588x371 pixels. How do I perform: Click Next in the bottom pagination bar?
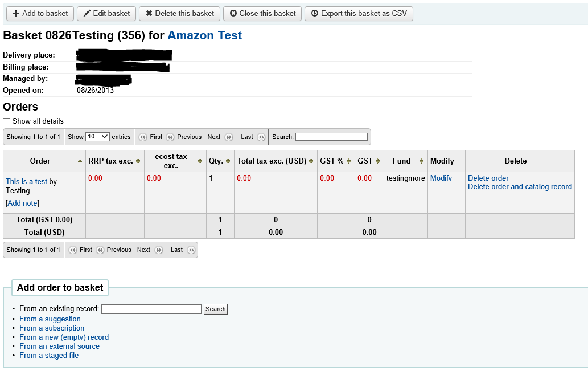pos(149,250)
